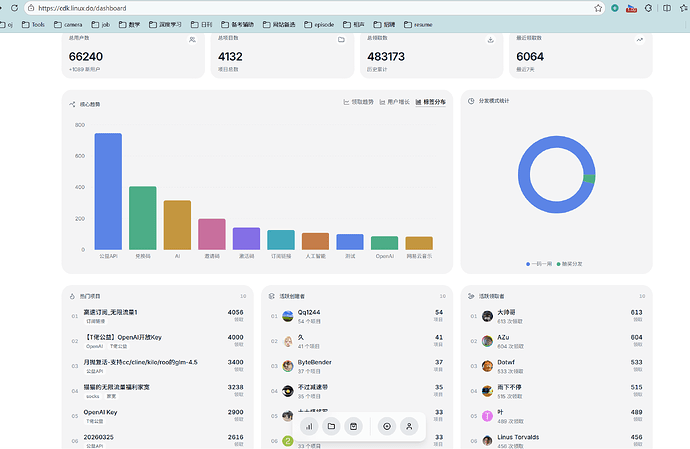The image size is (690, 449).
Task: Open the red extension icon in the toolbar
Action: point(631,8)
